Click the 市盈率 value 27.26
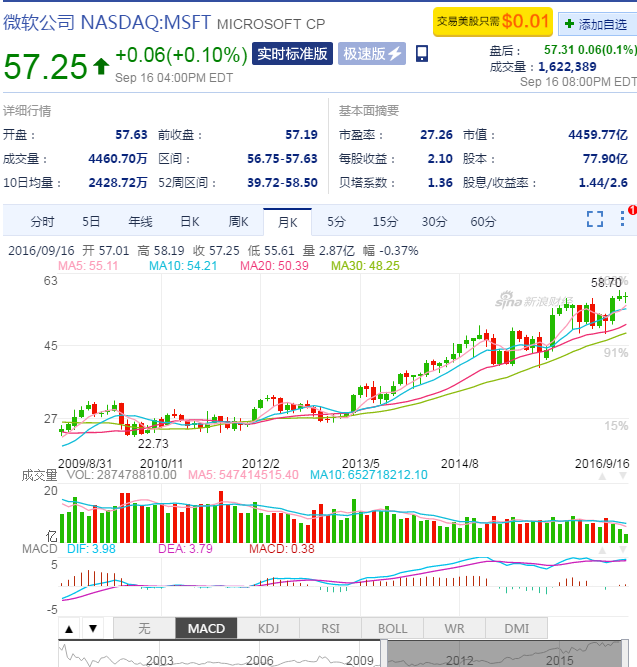 (436, 135)
